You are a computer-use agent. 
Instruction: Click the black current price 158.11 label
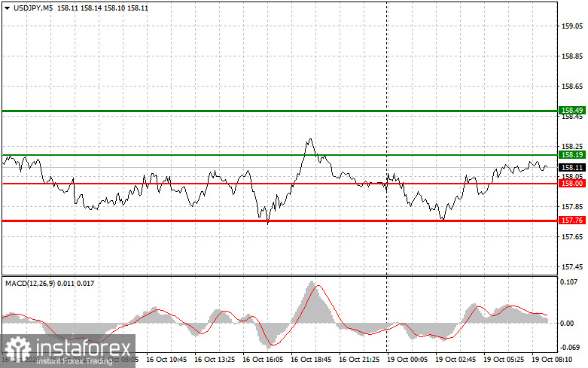pyautogui.click(x=572, y=168)
